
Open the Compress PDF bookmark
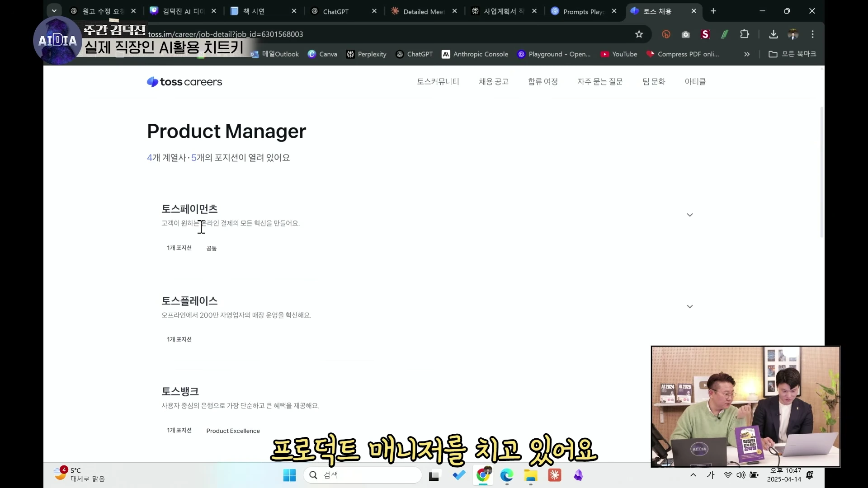point(683,54)
